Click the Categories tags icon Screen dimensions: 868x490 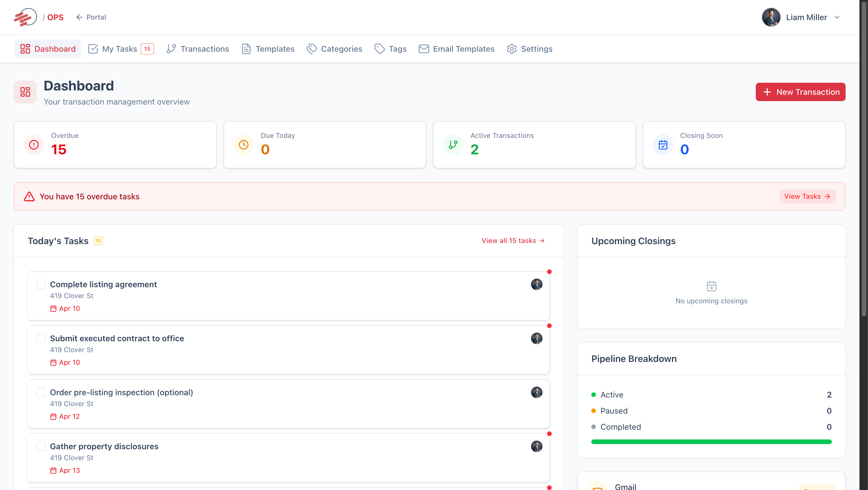coord(312,49)
